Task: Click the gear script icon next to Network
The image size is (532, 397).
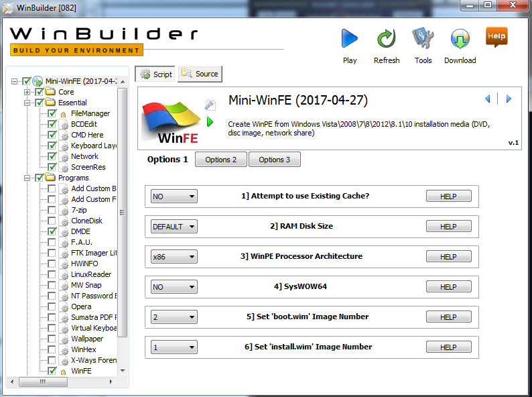Action: (x=64, y=157)
